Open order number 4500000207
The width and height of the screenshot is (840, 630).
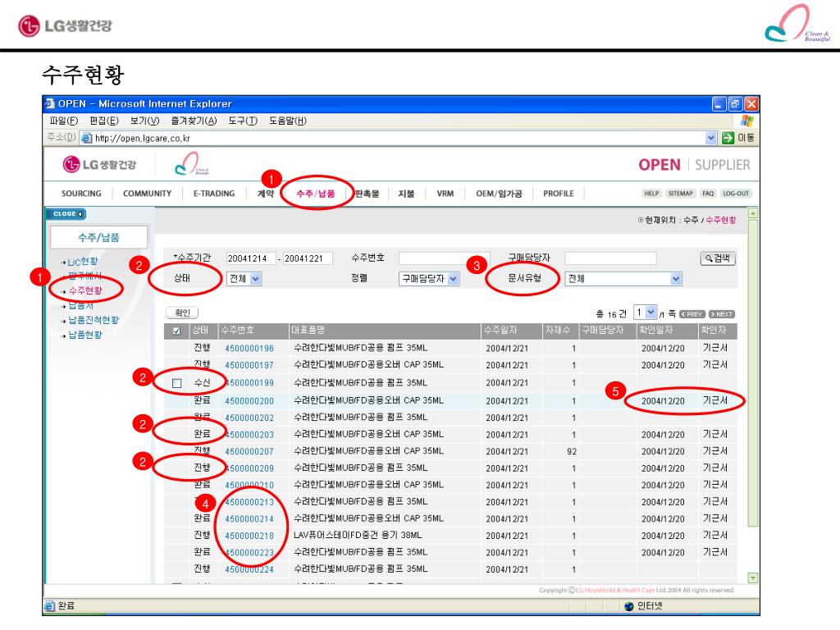pos(249,451)
